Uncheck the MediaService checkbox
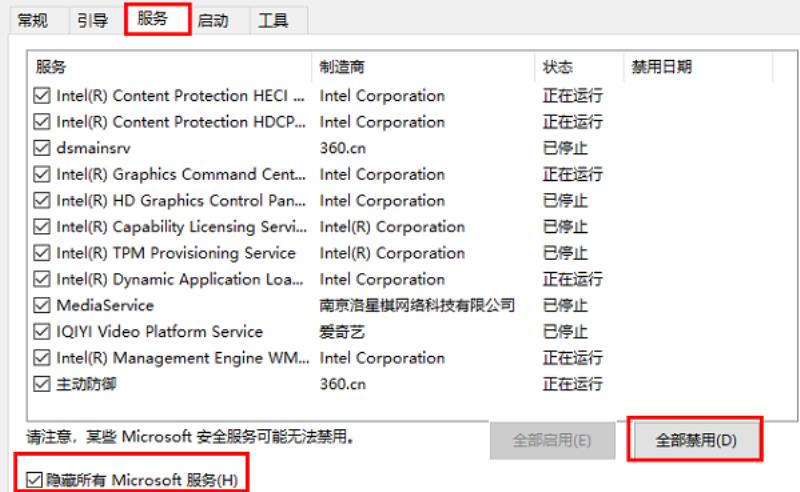The width and height of the screenshot is (800, 492). (x=41, y=305)
